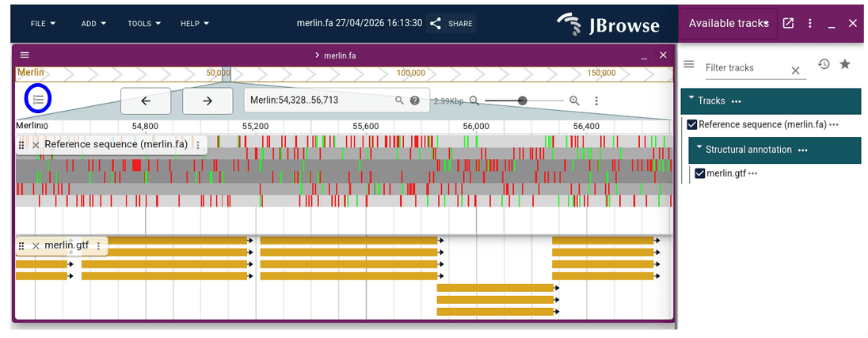Screen dimensions: 868x338
Task: Open the merlin.fa view hamburger menu
Action: coord(25,55)
